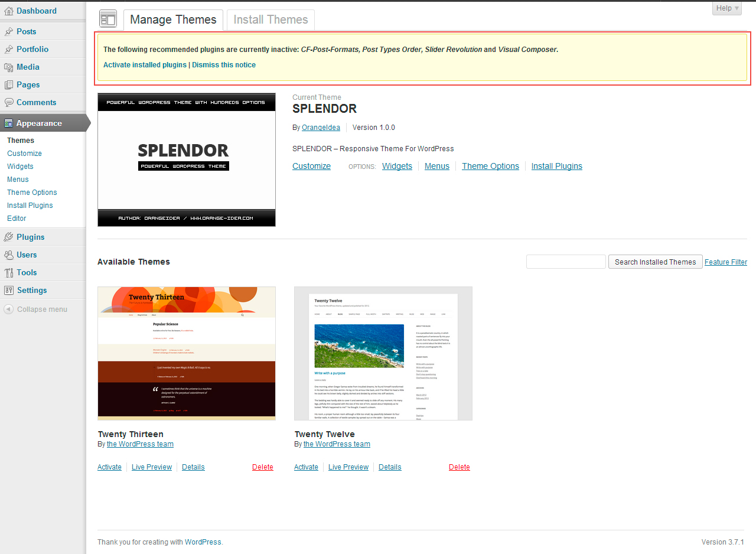Viewport: 756px width, 554px height.
Task: Click the WordPress link in footer
Action: coord(203,542)
